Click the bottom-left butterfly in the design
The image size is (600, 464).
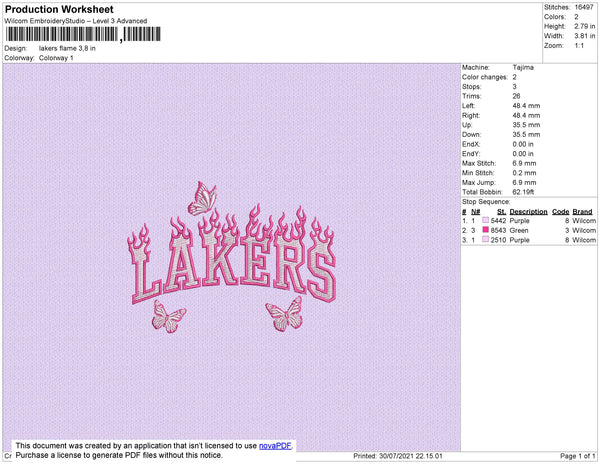pos(168,316)
